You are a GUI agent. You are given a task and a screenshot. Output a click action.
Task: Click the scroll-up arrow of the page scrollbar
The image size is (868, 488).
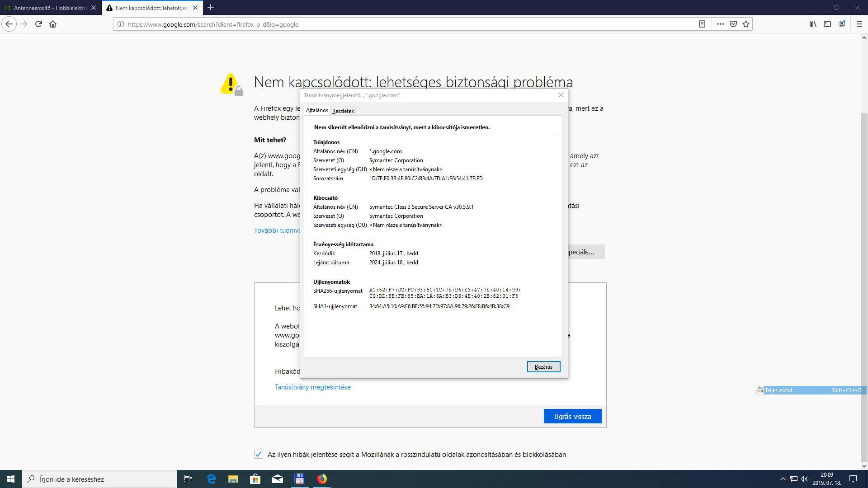pos(864,38)
